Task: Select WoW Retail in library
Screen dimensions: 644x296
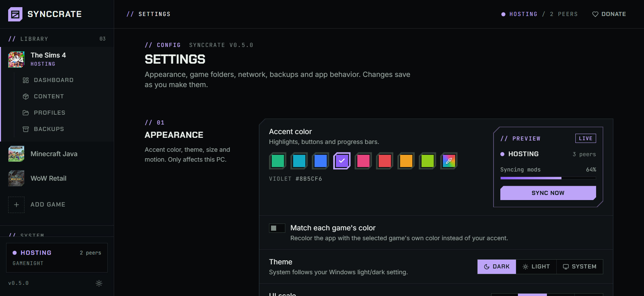Action: 57,178
